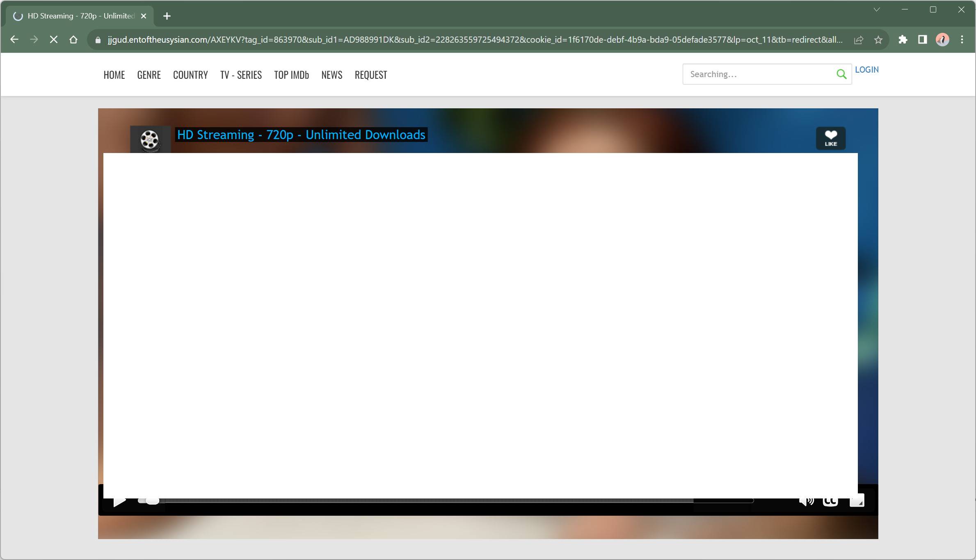Select the search magnifier icon
The height and width of the screenshot is (560, 976).
click(841, 74)
